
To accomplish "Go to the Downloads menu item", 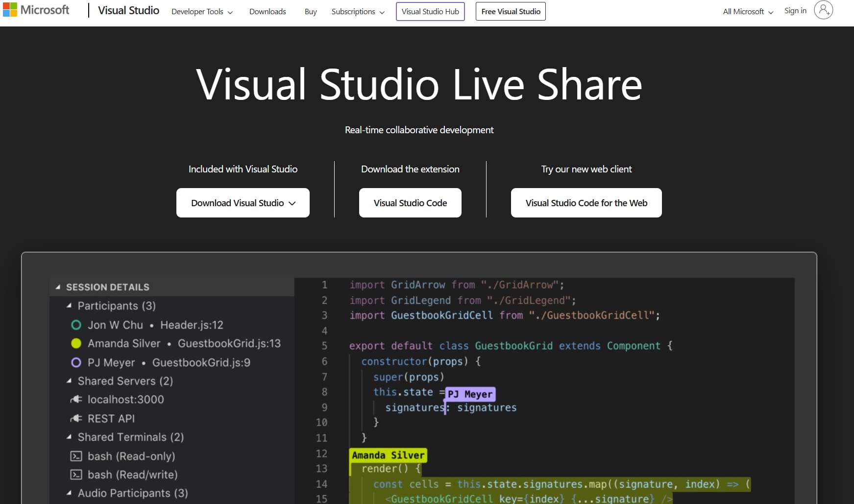I will pos(268,11).
